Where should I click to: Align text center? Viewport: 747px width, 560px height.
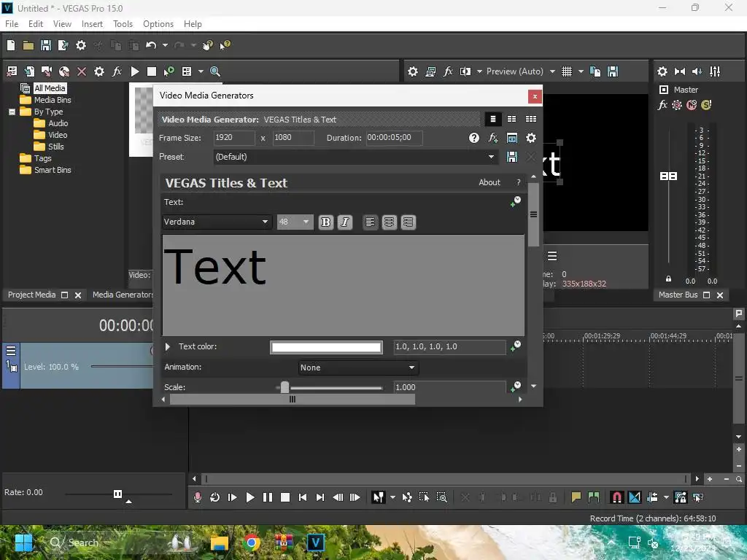390,222
